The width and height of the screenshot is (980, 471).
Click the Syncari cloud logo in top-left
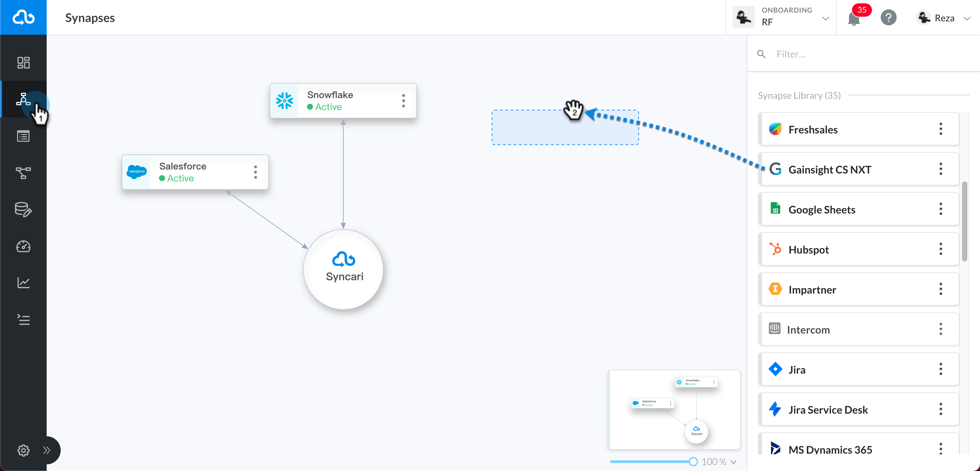pyautogui.click(x=23, y=18)
